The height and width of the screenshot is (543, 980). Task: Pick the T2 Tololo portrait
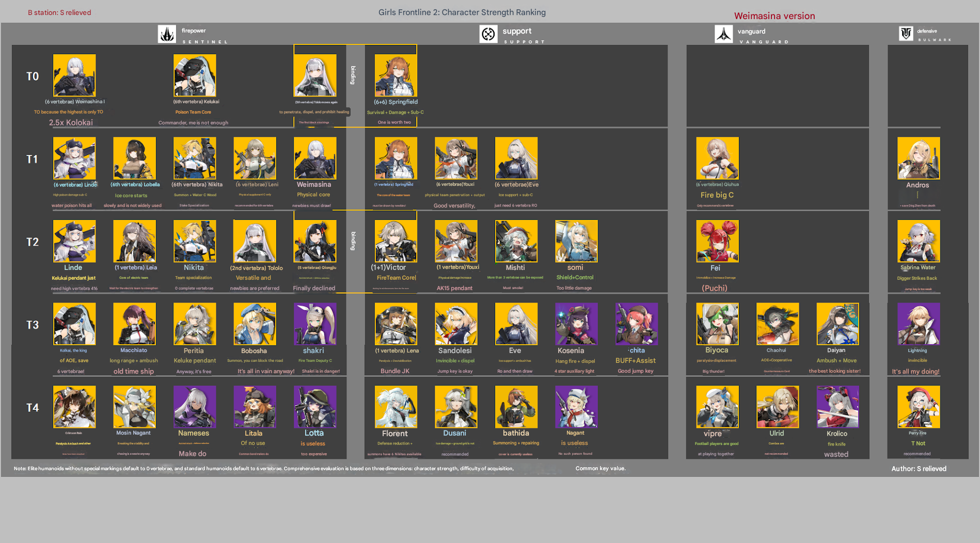point(255,241)
